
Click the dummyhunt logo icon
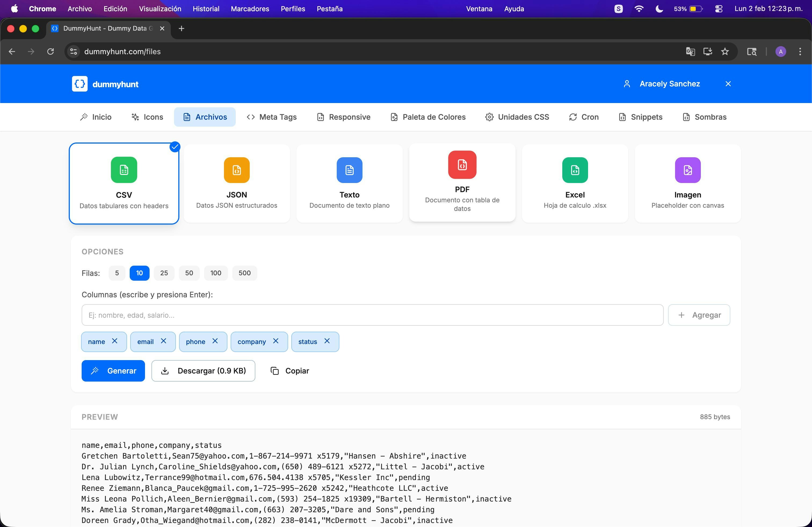pyautogui.click(x=79, y=84)
